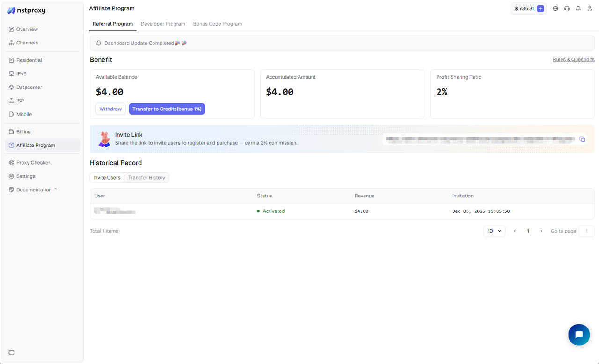599x364 pixels.
Task: Select the Invite Users filter
Action: (107, 177)
